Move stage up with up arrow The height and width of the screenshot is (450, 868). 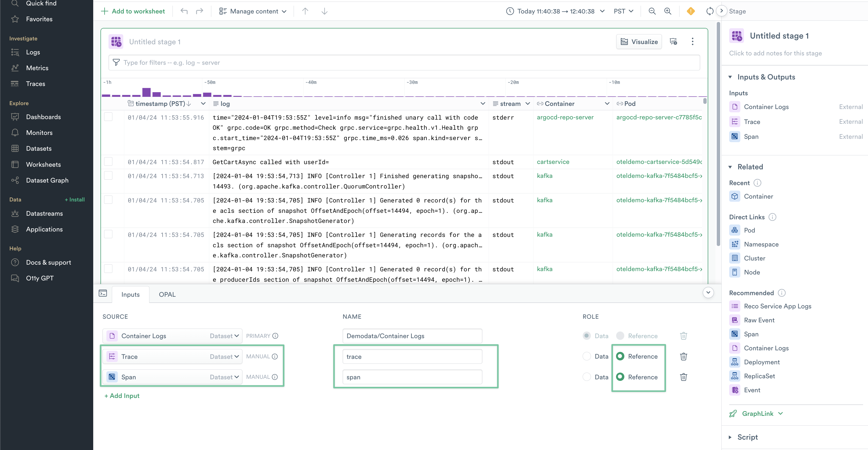tap(305, 11)
